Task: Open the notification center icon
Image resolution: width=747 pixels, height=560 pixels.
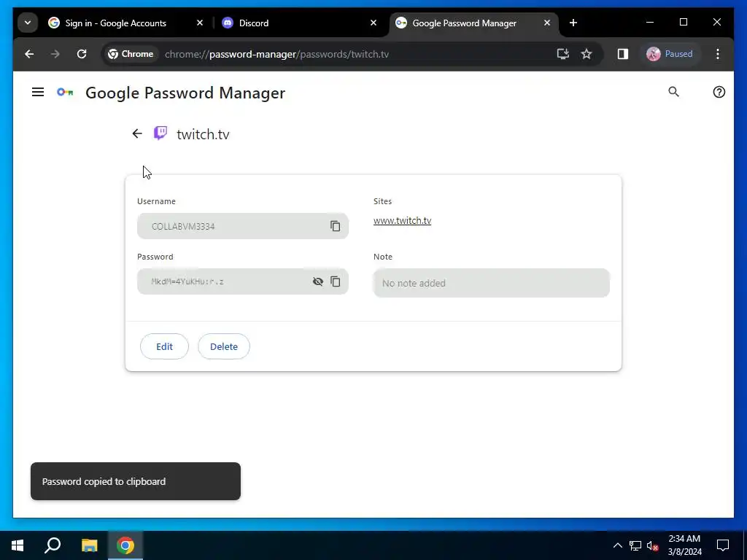Action: (x=723, y=545)
